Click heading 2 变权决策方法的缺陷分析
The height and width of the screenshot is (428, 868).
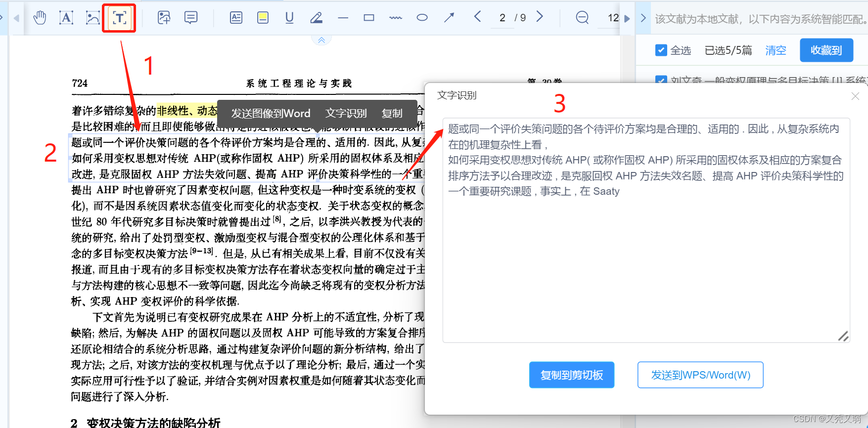click(x=145, y=423)
